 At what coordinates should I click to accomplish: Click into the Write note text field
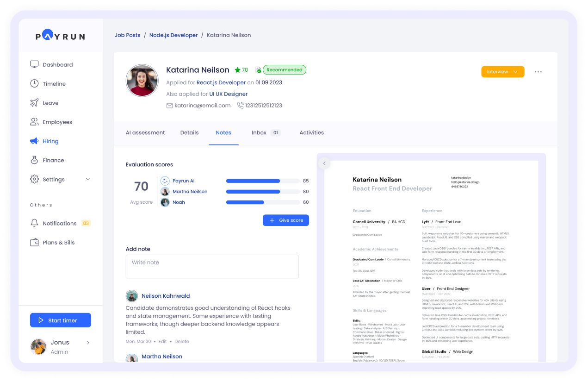point(212,266)
